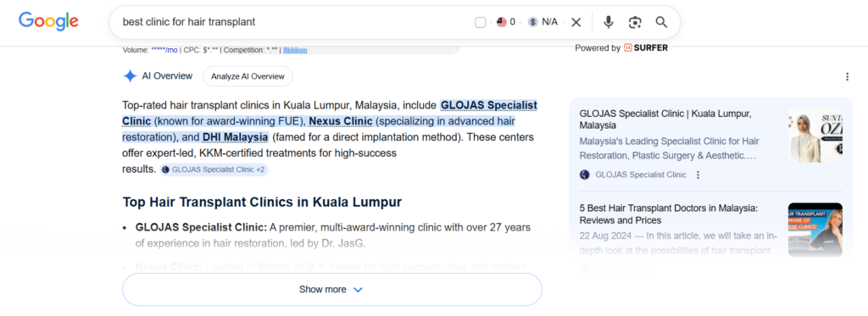Click the AI Overview sparkle icon
868x316 pixels.
tap(130, 76)
